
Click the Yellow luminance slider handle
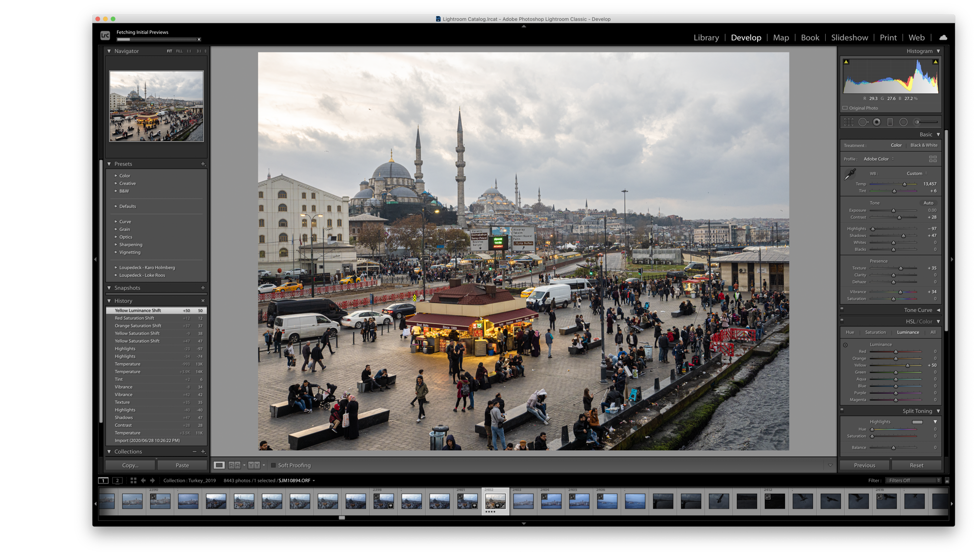pos(907,365)
